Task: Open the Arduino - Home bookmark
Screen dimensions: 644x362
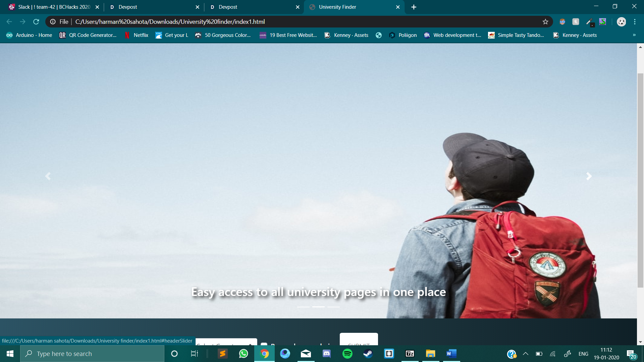Action: pyautogui.click(x=30, y=35)
